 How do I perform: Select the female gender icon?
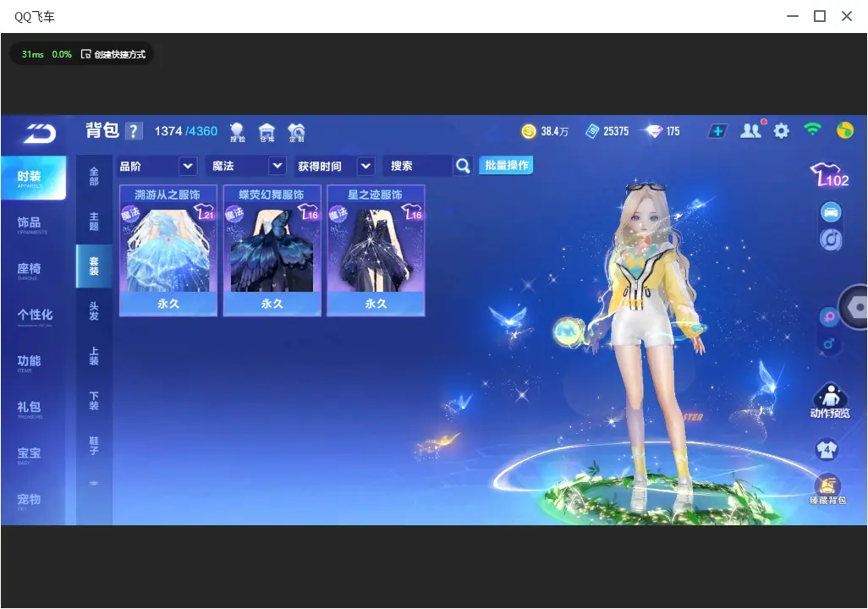coord(829,316)
